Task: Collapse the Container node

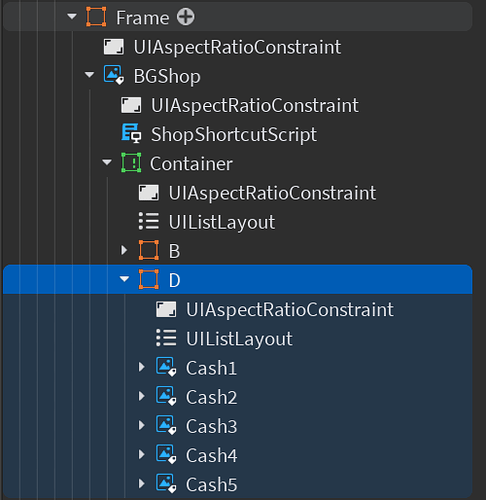Action: pyautogui.click(x=107, y=162)
